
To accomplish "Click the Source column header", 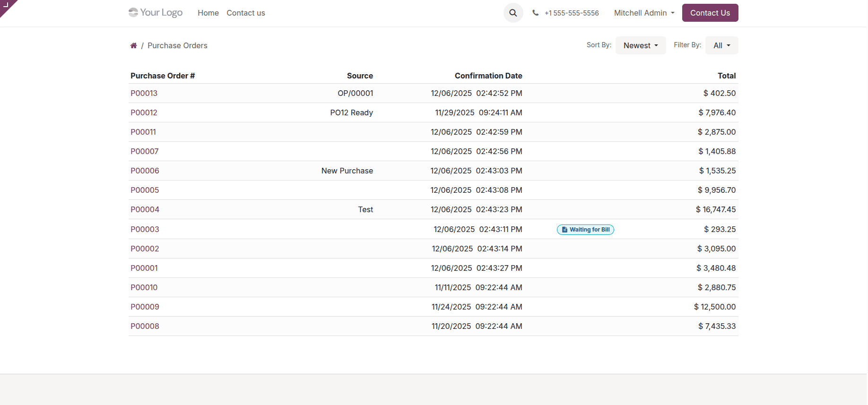I will (x=360, y=76).
